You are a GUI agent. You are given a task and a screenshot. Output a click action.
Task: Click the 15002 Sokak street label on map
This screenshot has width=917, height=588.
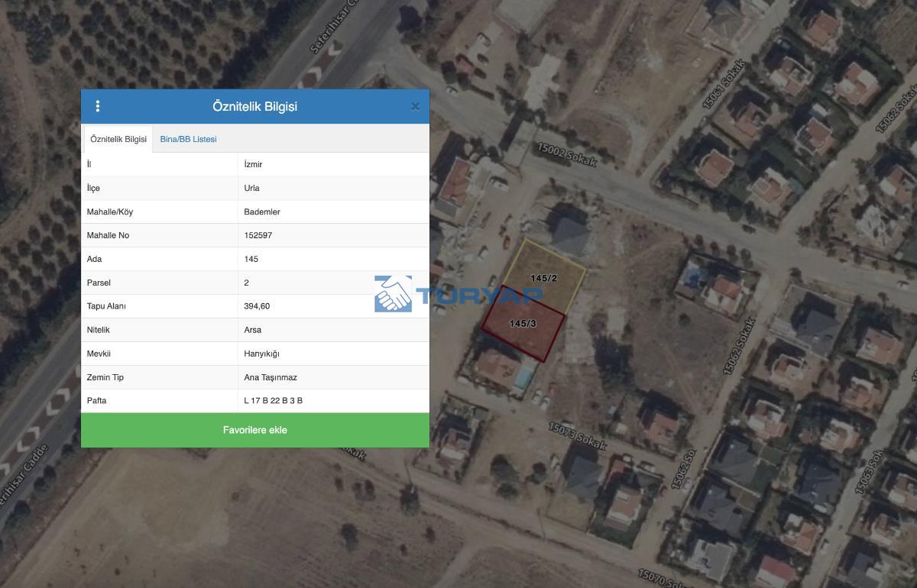pos(565,155)
